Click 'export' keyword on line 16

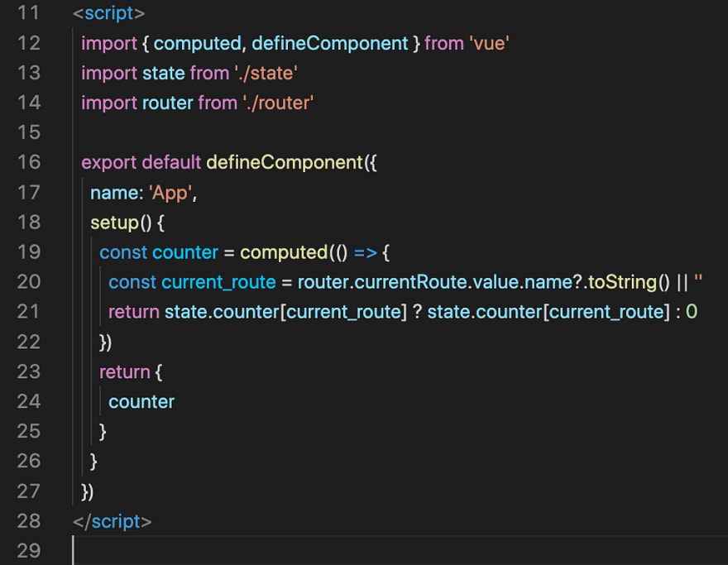[x=109, y=162]
